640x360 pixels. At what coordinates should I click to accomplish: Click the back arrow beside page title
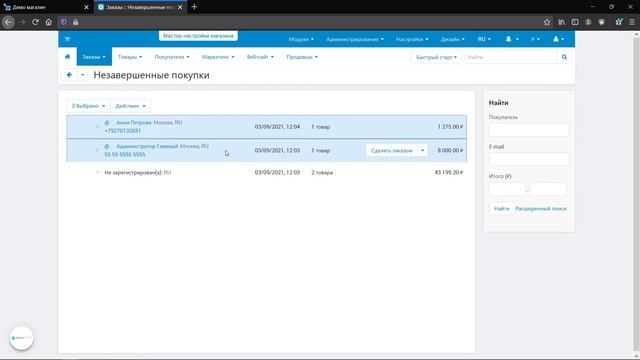[69, 75]
